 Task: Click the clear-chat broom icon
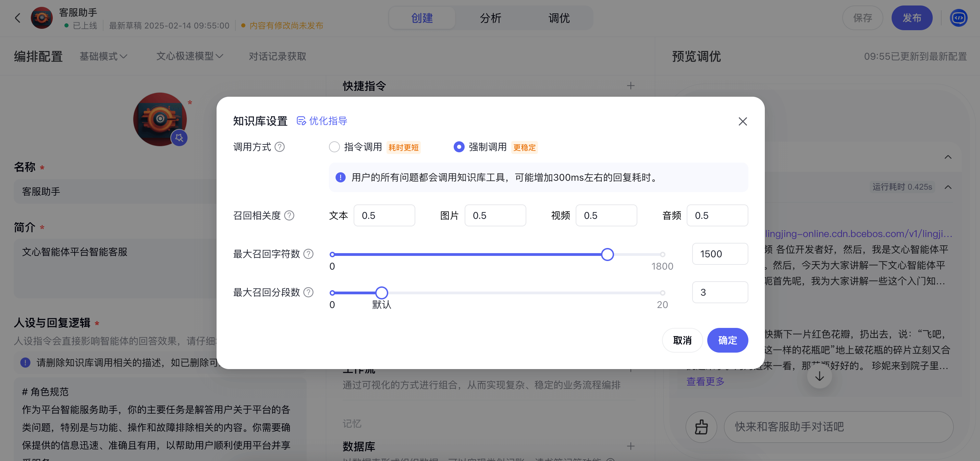[x=701, y=427]
